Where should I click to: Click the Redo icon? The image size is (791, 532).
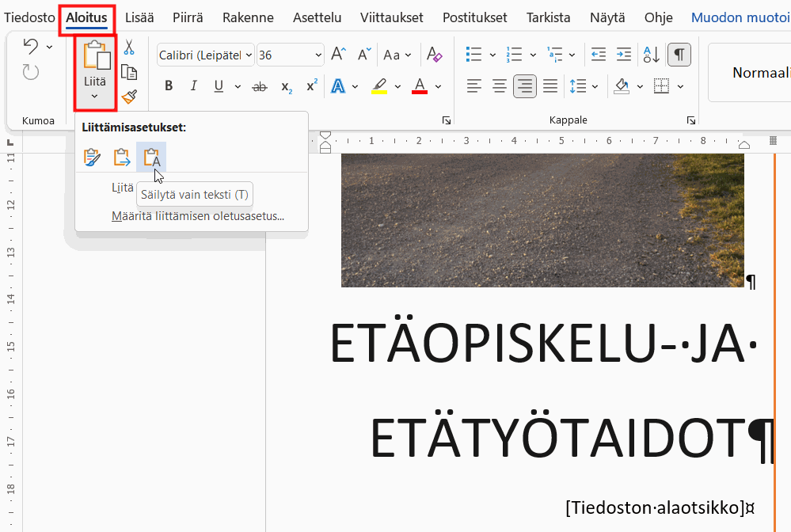[x=30, y=72]
